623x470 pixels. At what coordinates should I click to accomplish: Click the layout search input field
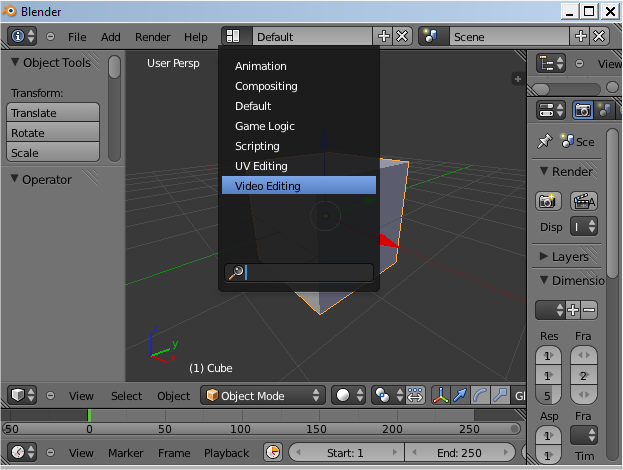299,273
